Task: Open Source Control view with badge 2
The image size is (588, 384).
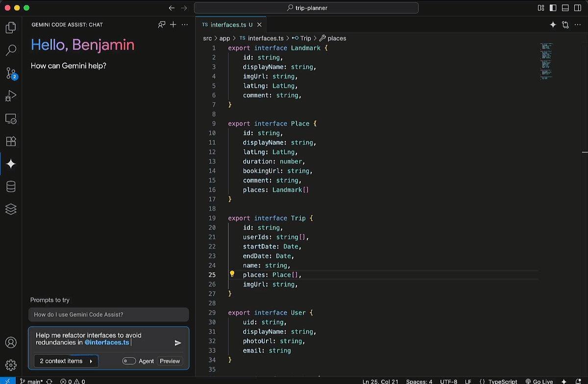Action: coord(11,73)
